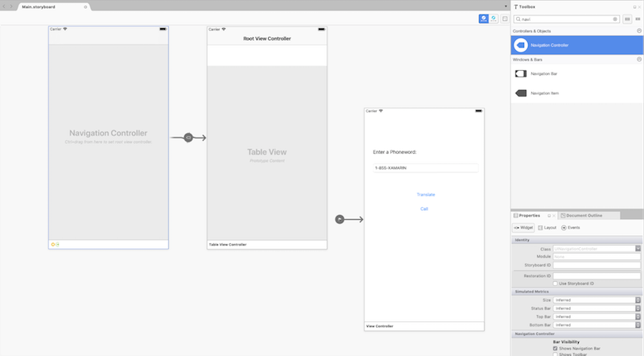The image size is (644, 356).
Task: Click the Restoration ID input field
Action: coord(597,275)
